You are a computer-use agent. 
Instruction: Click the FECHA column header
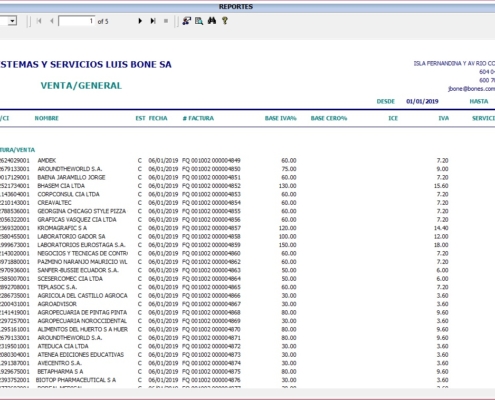click(158, 118)
